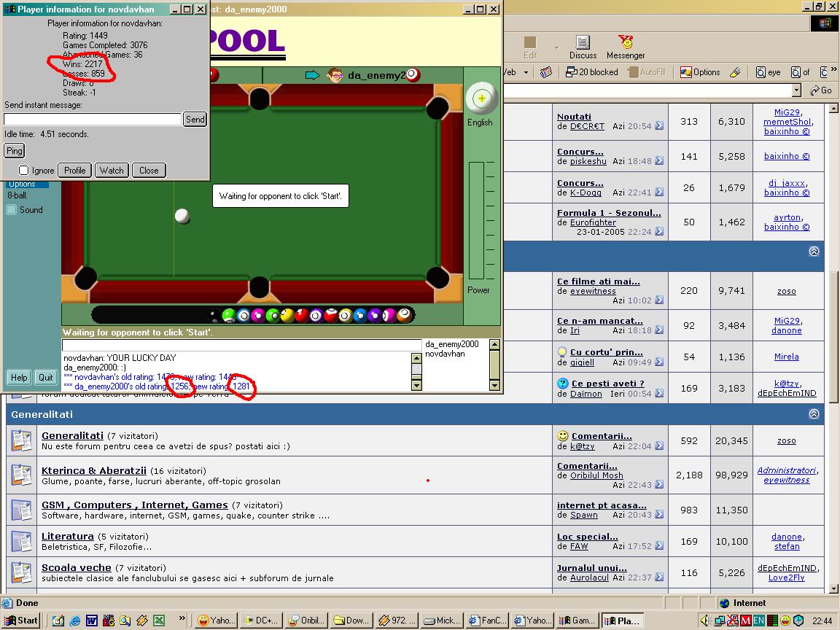This screenshot has width=840, height=630.
Task: Click the Google toolbar highlighter icon
Action: click(735, 72)
